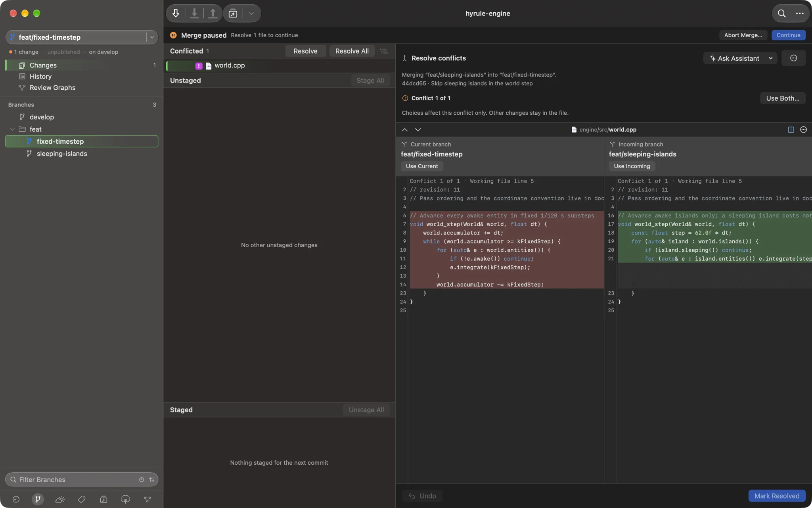
Task: Open the feat/fixed-timestep branch selector
Action: click(82, 37)
